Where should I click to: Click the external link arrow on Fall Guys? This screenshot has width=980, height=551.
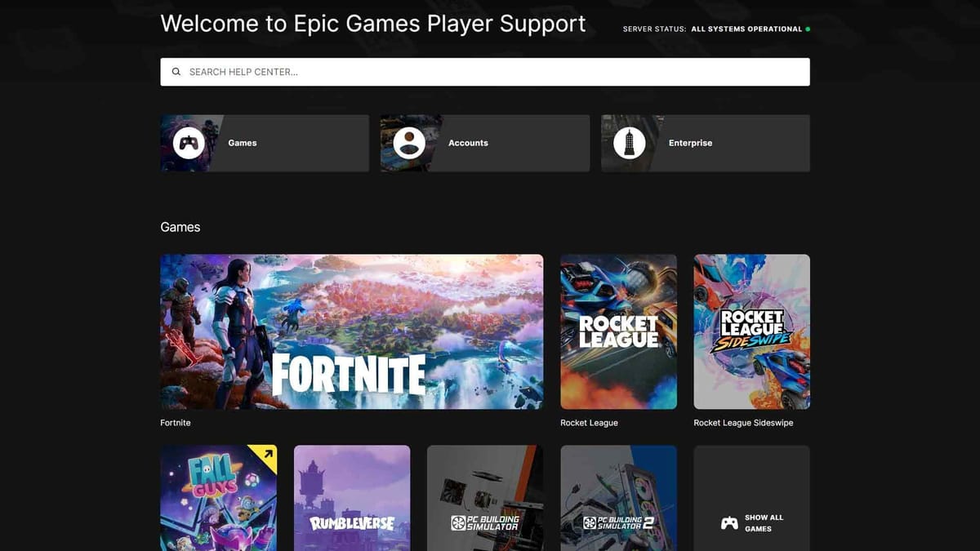coord(268,455)
